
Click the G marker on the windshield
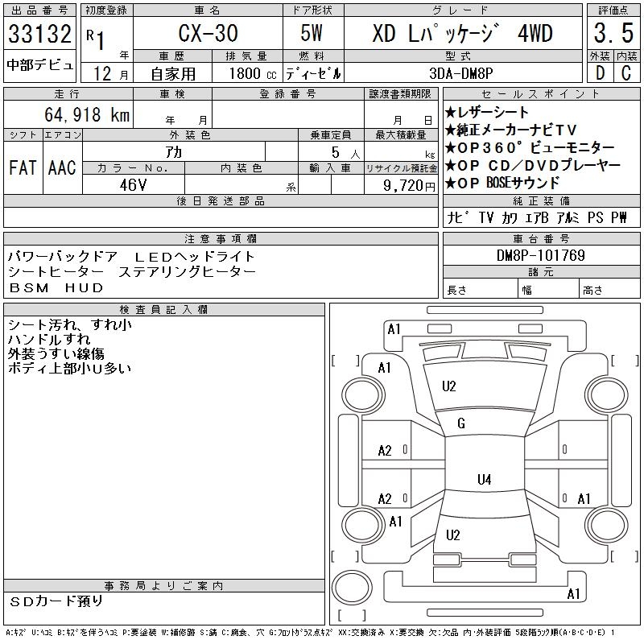tap(460, 423)
